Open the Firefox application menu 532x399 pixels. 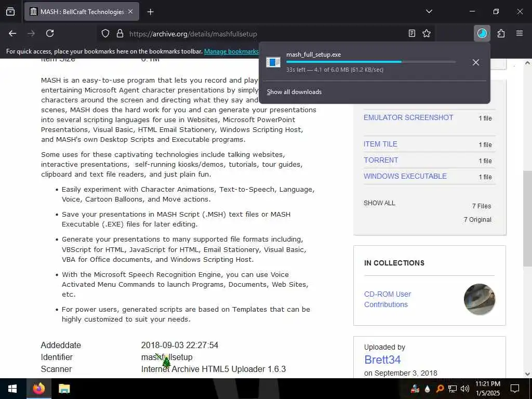coord(520,33)
